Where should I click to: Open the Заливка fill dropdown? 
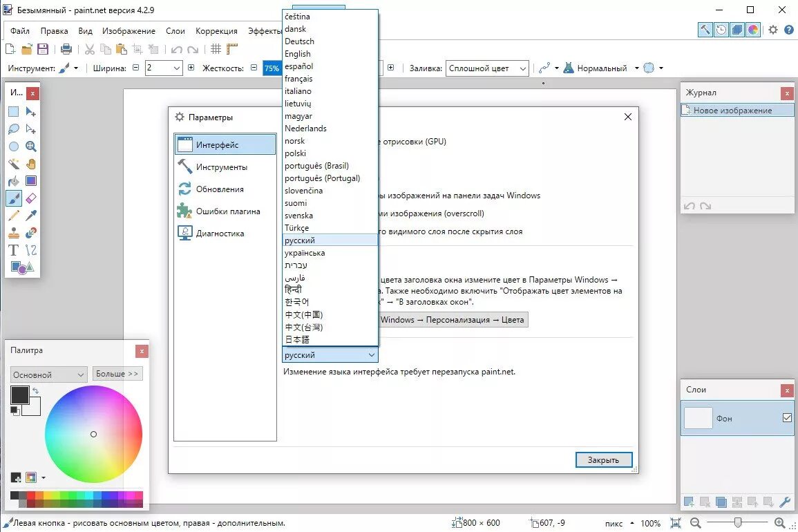click(522, 68)
